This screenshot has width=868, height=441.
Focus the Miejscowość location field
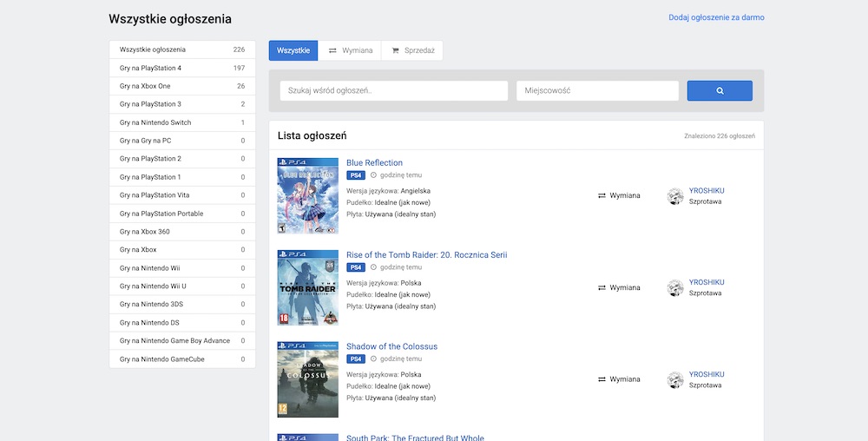(x=597, y=91)
